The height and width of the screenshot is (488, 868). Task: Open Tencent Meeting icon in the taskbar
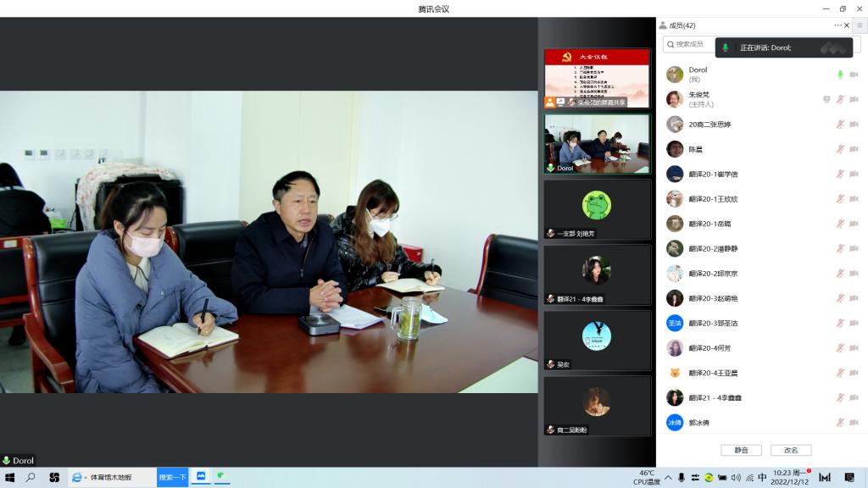[202, 477]
